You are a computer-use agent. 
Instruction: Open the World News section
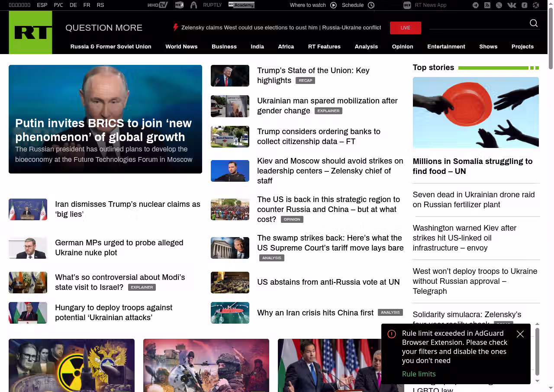(181, 47)
